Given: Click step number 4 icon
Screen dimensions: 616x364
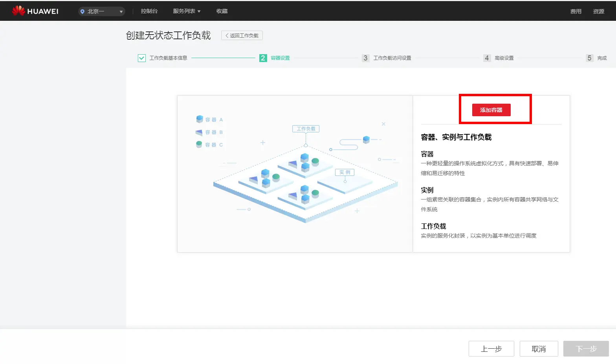Looking at the screenshot, I should click(487, 58).
